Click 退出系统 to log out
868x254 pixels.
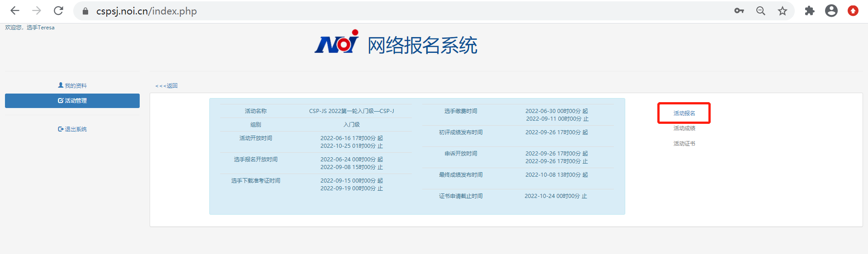72,129
